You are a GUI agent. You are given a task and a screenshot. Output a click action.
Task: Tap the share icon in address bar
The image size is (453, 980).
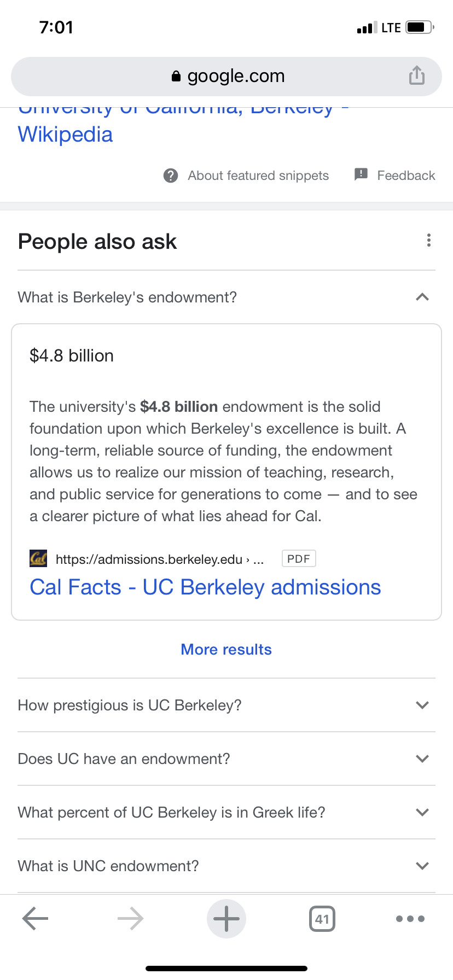(416, 75)
